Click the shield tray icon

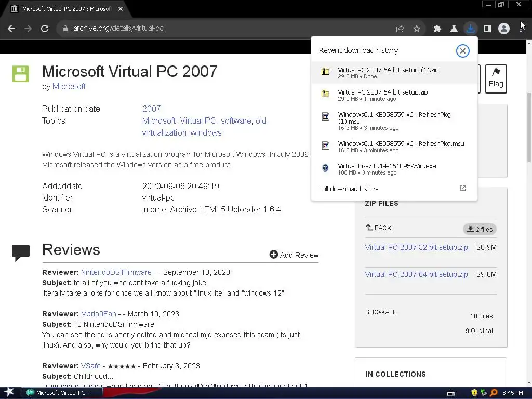point(474,393)
